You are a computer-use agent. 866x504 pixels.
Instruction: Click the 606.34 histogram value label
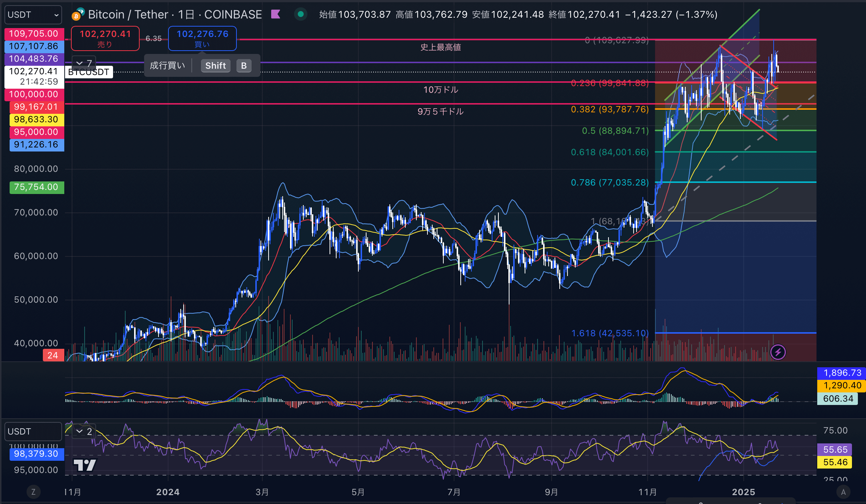(838, 399)
